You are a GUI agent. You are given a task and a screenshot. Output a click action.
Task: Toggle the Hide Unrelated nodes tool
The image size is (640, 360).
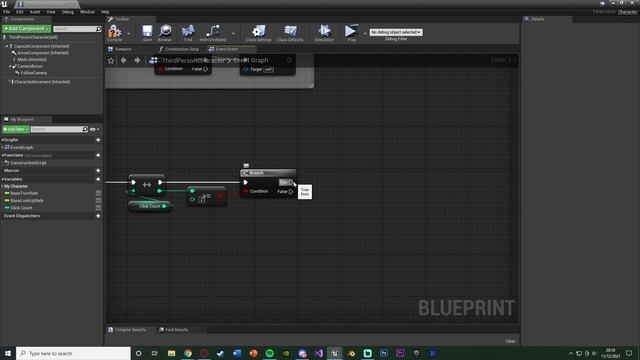tap(213, 32)
